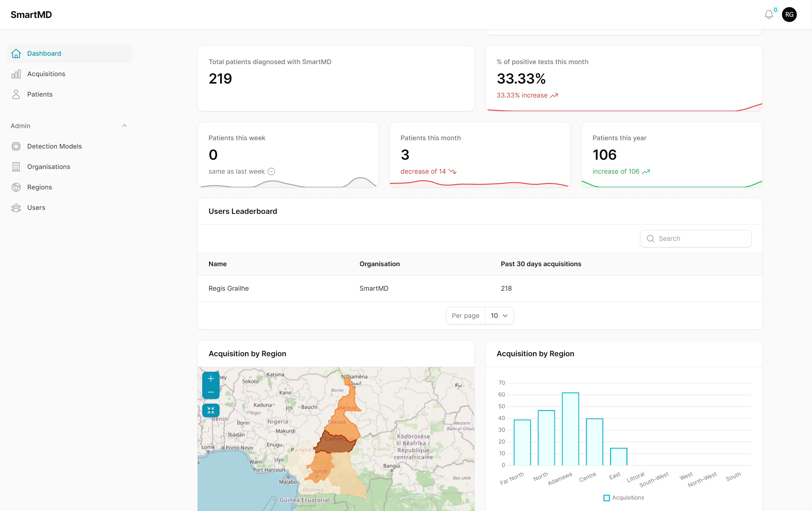
Task: Click 'Regis Grailhe' in leaderboard
Action: [x=229, y=288]
